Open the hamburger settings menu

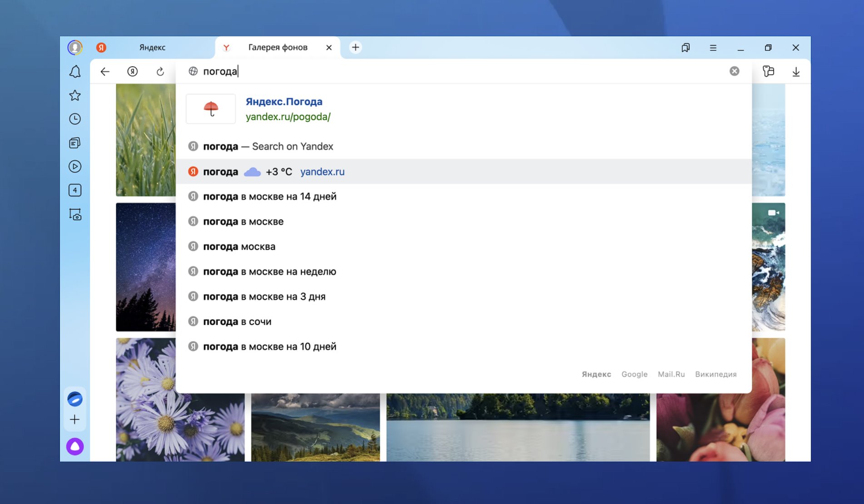point(713,48)
